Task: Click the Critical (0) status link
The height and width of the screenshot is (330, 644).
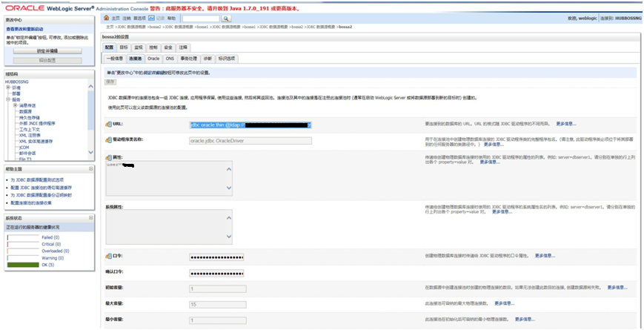Action: coord(51,244)
